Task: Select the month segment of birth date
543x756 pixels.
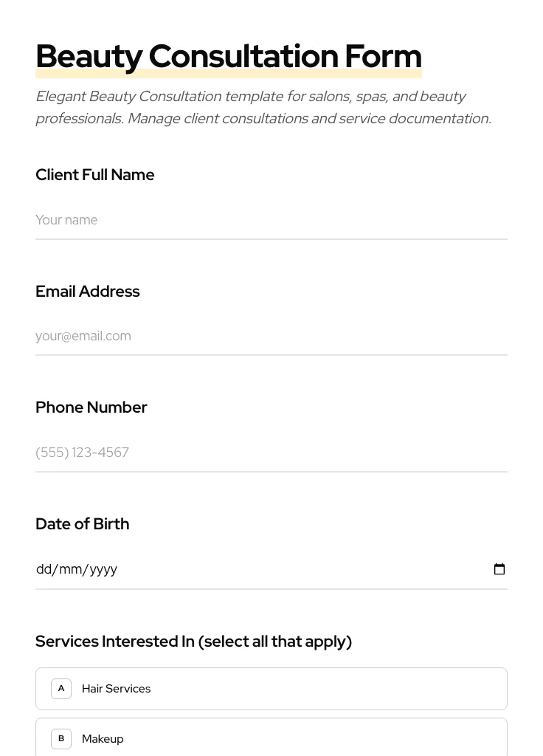Action: (71, 569)
